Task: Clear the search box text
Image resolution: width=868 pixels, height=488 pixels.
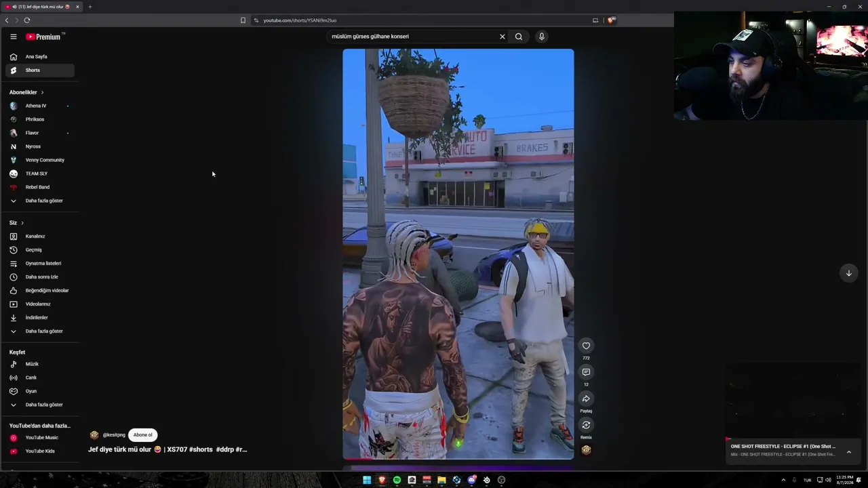Action: (502, 37)
